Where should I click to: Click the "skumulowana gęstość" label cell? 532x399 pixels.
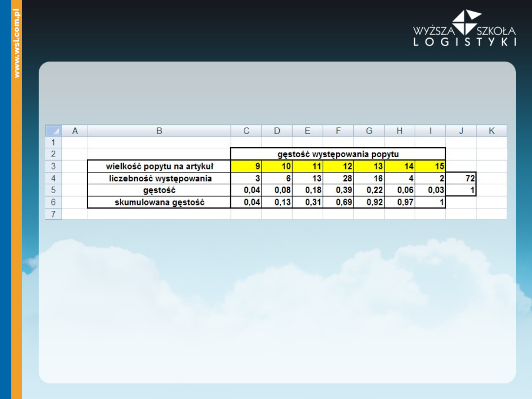click(159, 202)
